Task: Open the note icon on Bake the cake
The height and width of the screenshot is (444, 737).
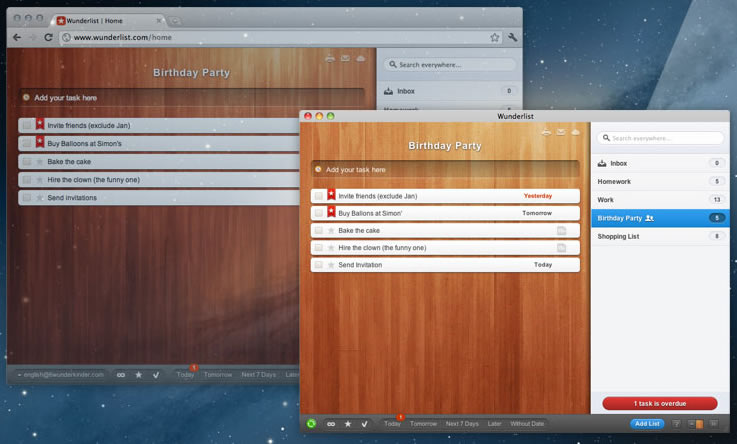Action: [x=561, y=230]
